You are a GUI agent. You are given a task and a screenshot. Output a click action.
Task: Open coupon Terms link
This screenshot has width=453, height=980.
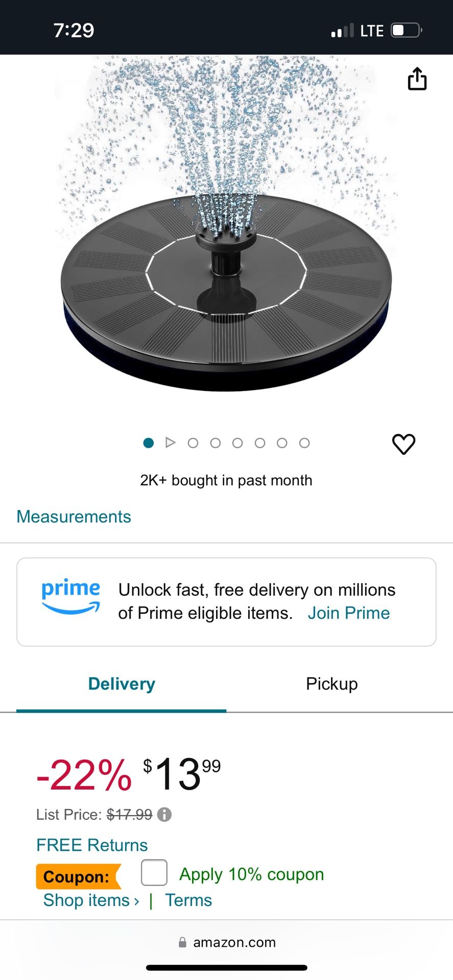pos(188,900)
